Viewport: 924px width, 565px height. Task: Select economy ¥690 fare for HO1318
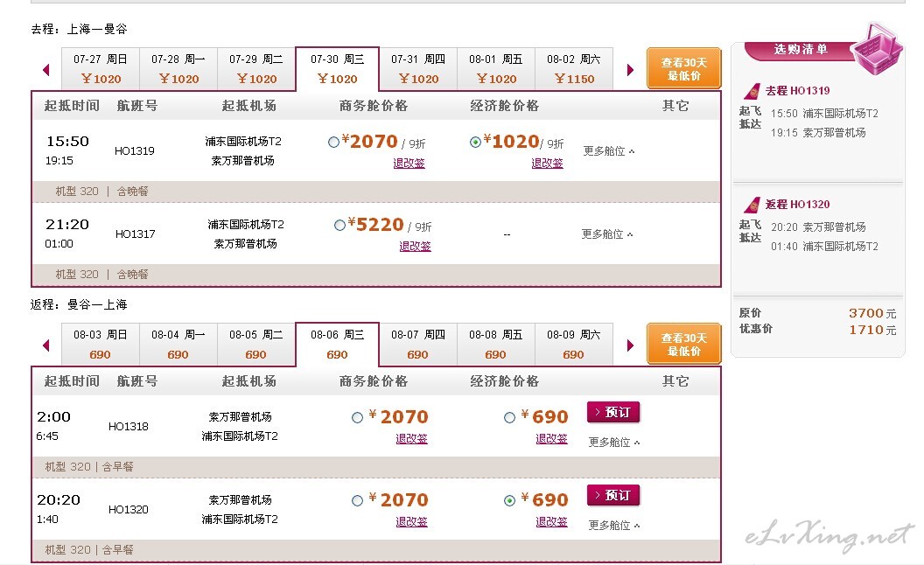tap(510, 418)
